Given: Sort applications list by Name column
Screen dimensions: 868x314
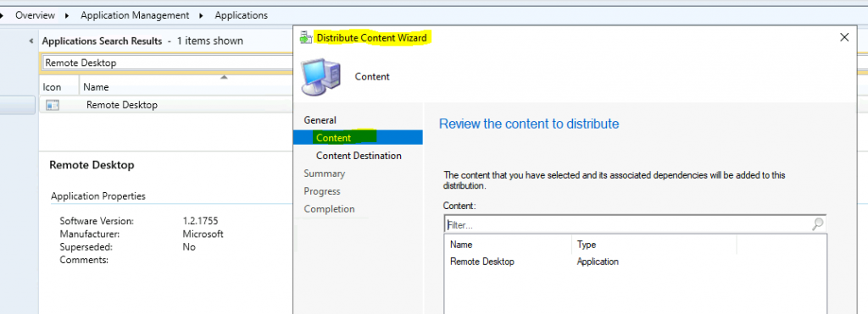Looking at the screenshot, I should point(96,87).
